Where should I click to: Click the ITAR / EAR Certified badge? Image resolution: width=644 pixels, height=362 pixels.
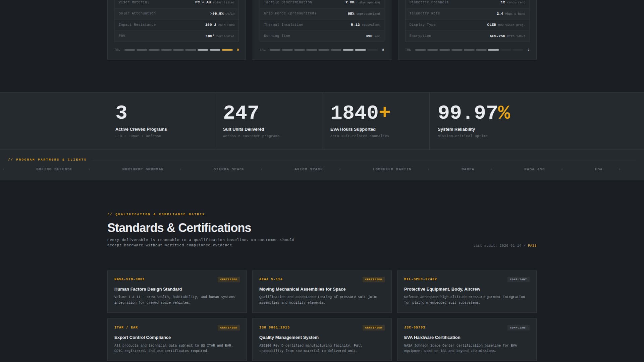228,327
